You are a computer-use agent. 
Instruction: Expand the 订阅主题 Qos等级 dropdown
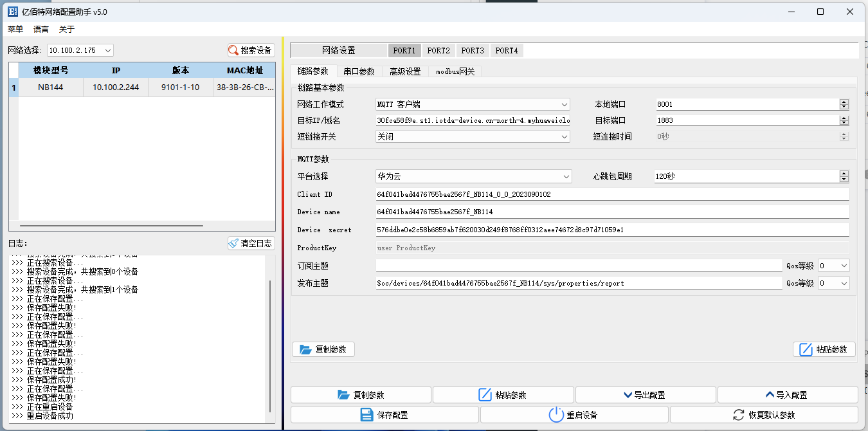tap(833, 266)
